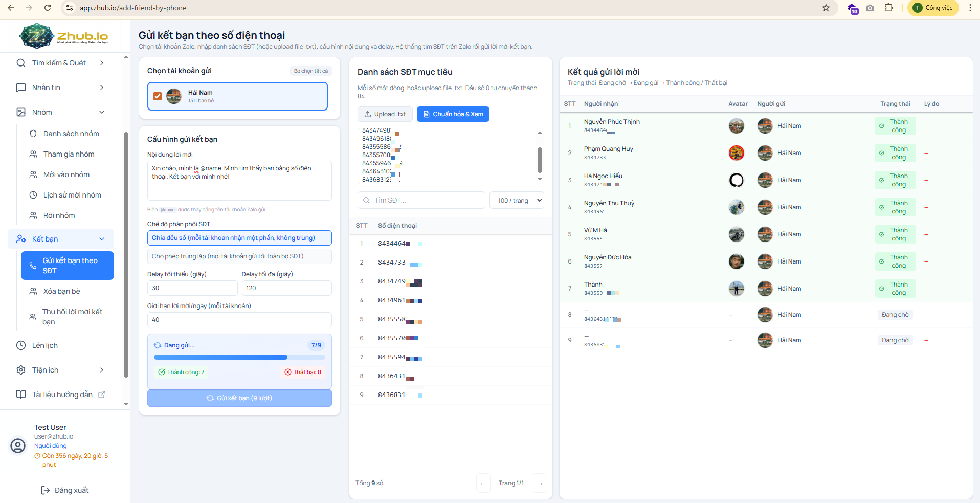Uncheck the Hải Nam account checkbox

click(x=158, y=96)
